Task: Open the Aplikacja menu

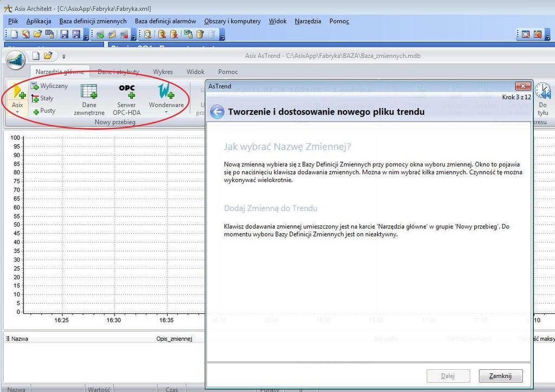Action: (x=39, y=21)
